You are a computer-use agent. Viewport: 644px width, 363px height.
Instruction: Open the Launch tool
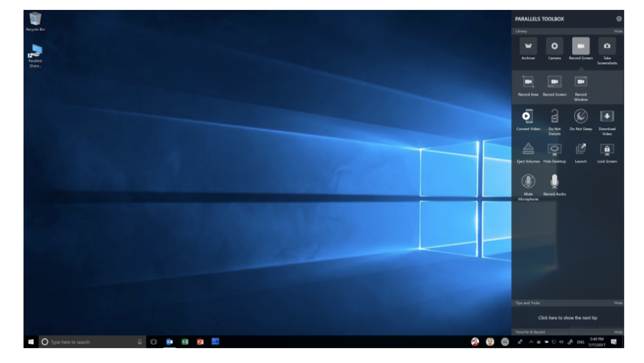tap(581, 153)
